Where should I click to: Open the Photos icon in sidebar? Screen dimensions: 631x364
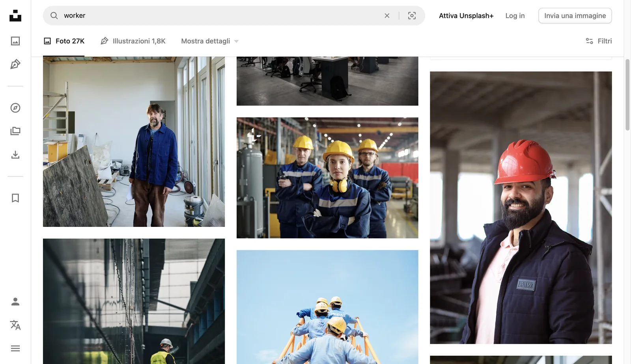15,41
